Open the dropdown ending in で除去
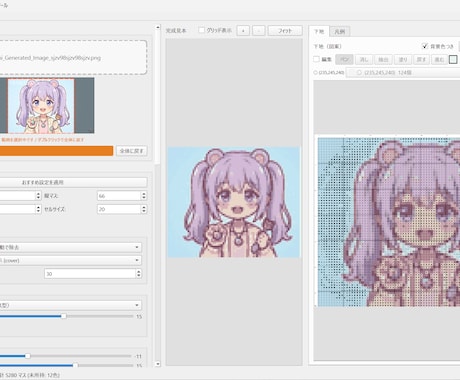Image resolution: width=460 pixels, height=380 pixels. coord(70,247)
